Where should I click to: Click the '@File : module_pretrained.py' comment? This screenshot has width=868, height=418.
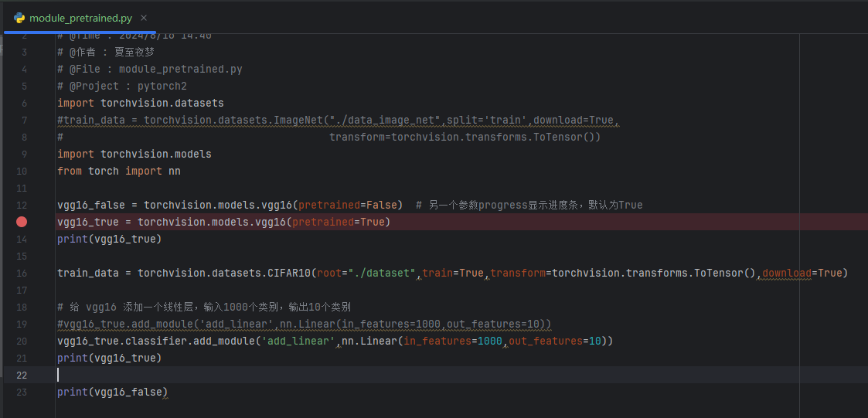[150, 70]
